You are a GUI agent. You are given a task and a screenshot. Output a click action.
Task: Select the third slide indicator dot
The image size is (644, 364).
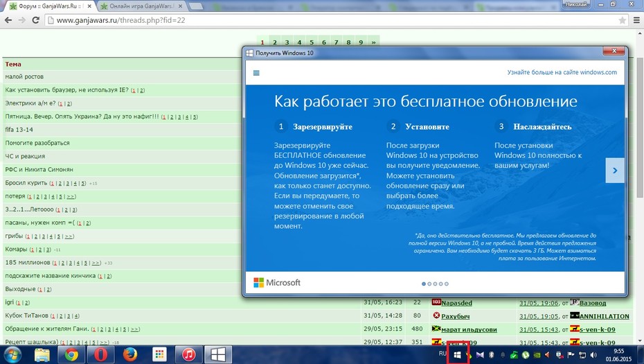coord(435,284)
